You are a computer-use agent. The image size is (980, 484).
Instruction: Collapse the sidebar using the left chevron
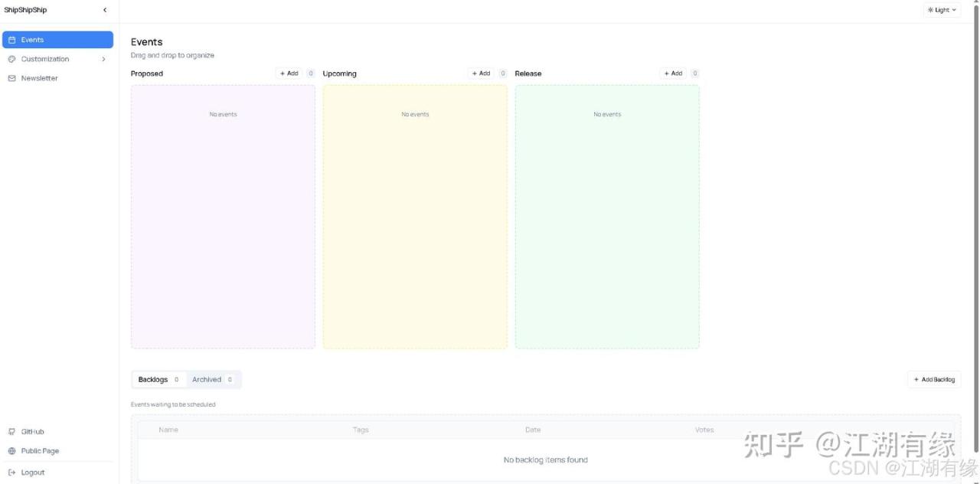(105, 10)
